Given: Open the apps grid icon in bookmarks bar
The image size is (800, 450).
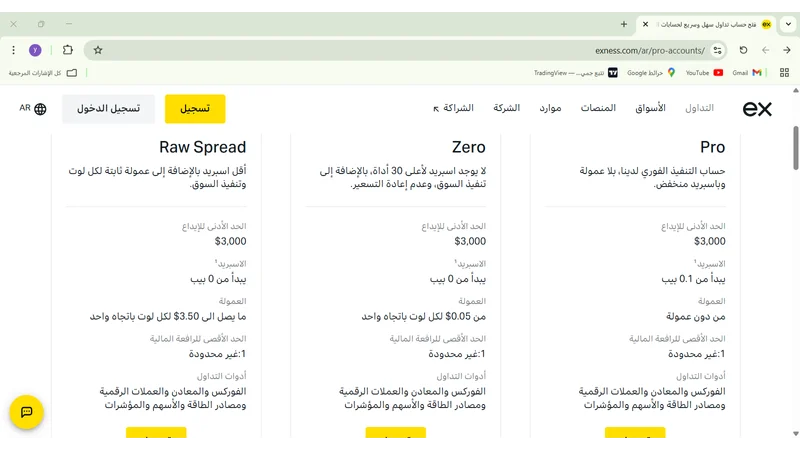Looking at the screenshot, I should [x=787, y=73].
